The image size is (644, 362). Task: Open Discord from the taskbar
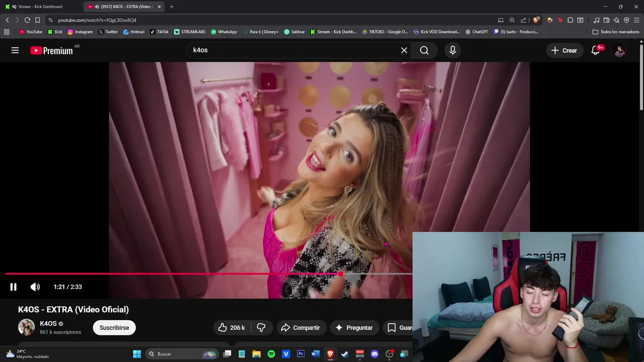374,354
